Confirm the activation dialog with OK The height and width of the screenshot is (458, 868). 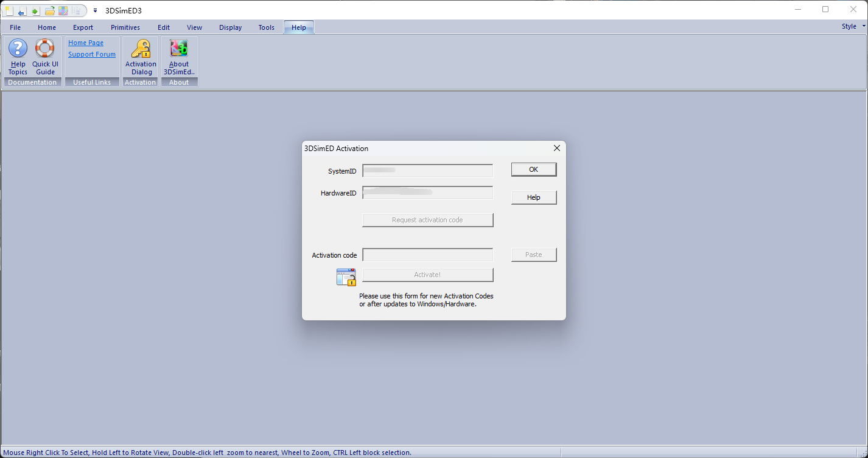point(534,169)
